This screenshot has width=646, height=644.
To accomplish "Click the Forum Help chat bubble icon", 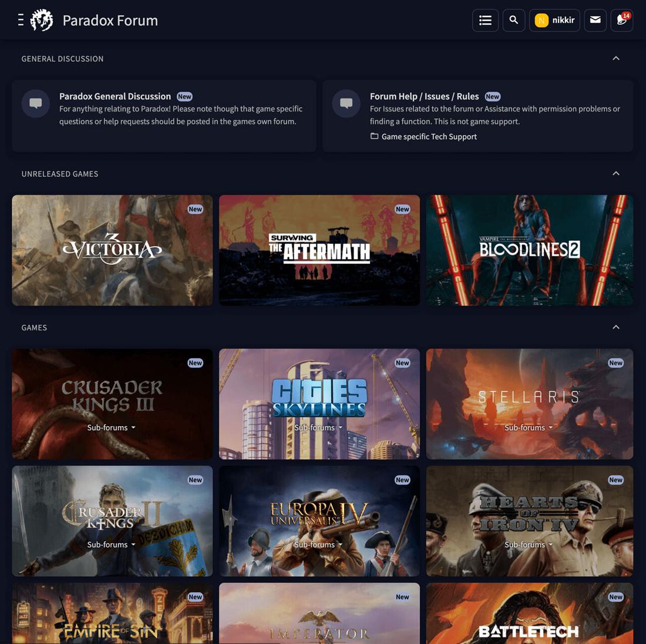I will [346, 103].
